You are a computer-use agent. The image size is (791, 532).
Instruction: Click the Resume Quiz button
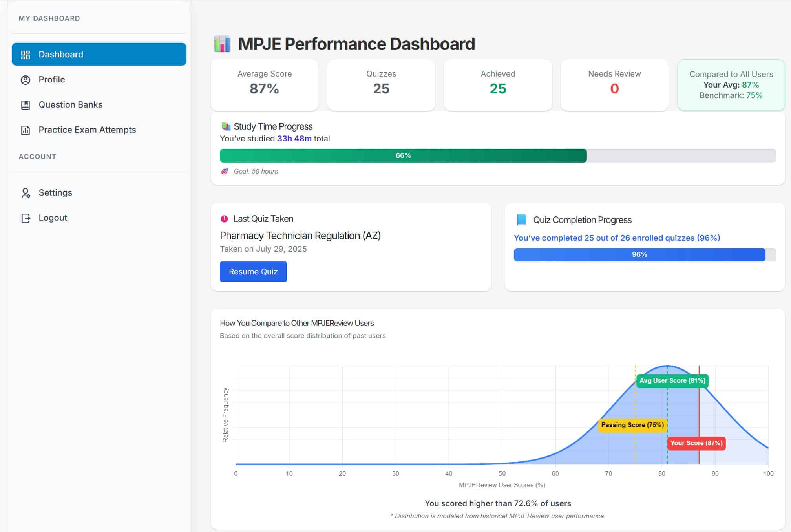pyautogui.click(x=253, y=271)
